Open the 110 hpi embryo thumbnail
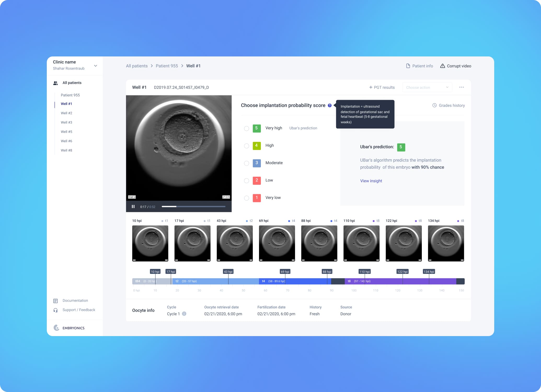Viewport: 541px width, 392px height. click(361, 244)
